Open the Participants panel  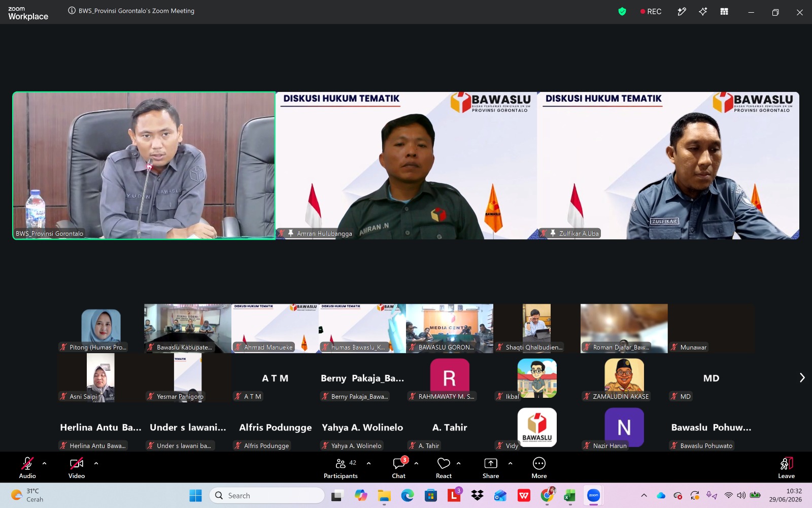pos(341,467)
